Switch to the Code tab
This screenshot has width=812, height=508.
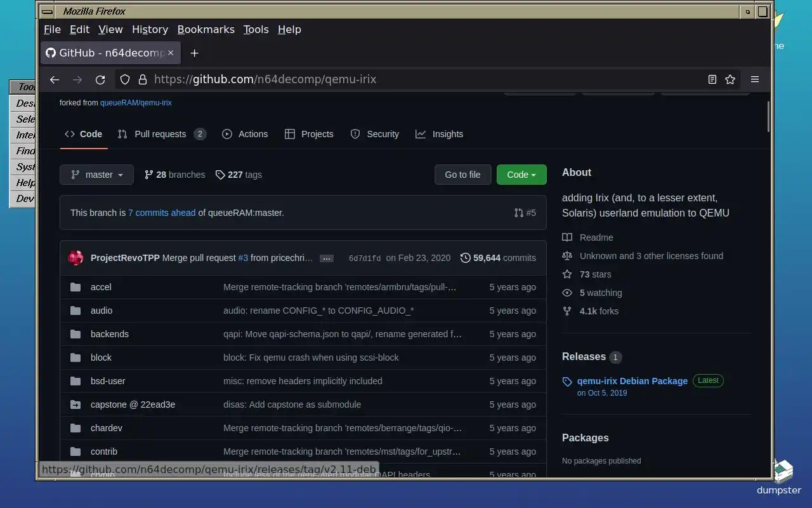[x=84, y=134]
